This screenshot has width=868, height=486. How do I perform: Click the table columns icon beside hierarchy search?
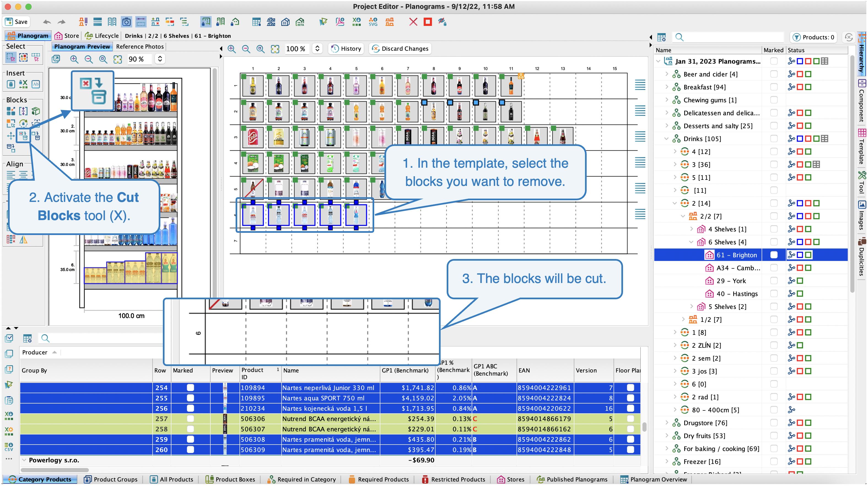tap(661, 37)
